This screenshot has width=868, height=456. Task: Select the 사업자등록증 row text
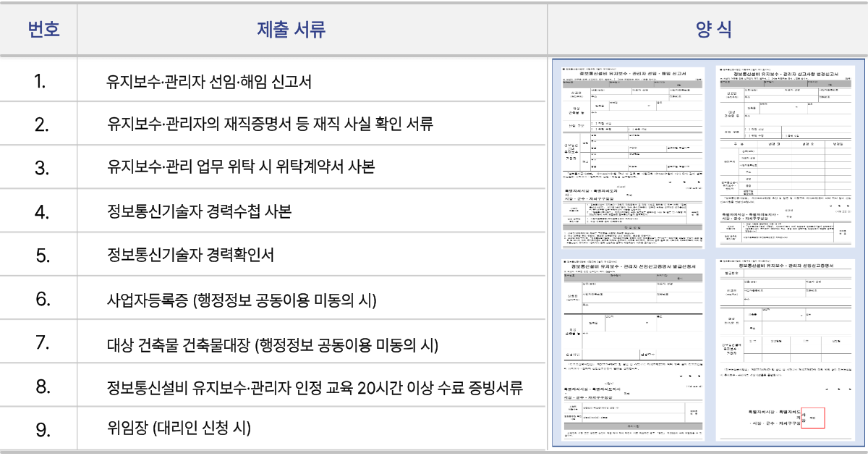point(242,299)
